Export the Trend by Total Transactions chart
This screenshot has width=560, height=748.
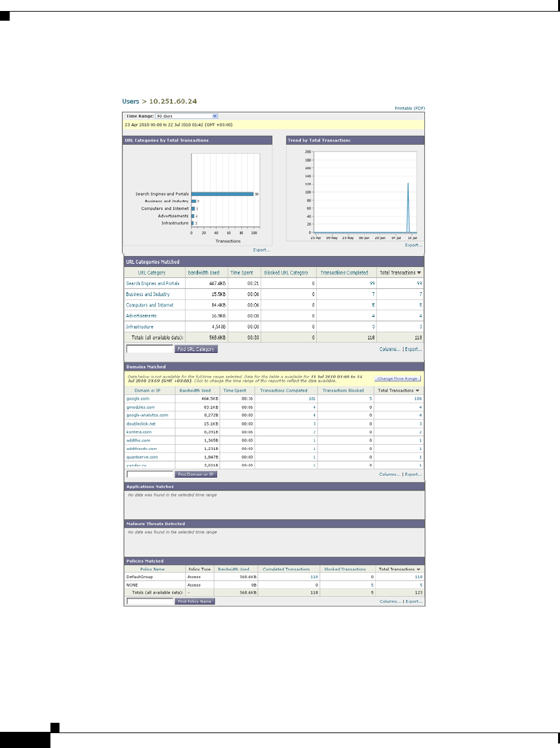click(x=413, y=245)
